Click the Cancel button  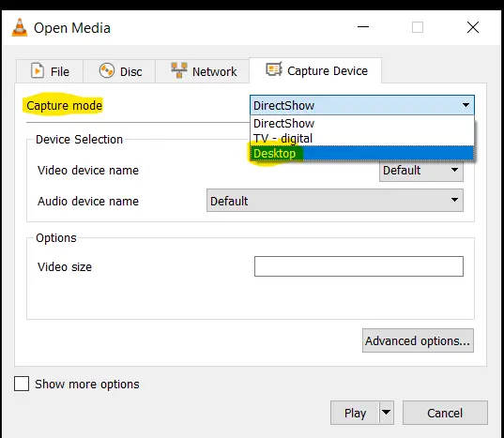pyautogui.click(x=445, y=413)
